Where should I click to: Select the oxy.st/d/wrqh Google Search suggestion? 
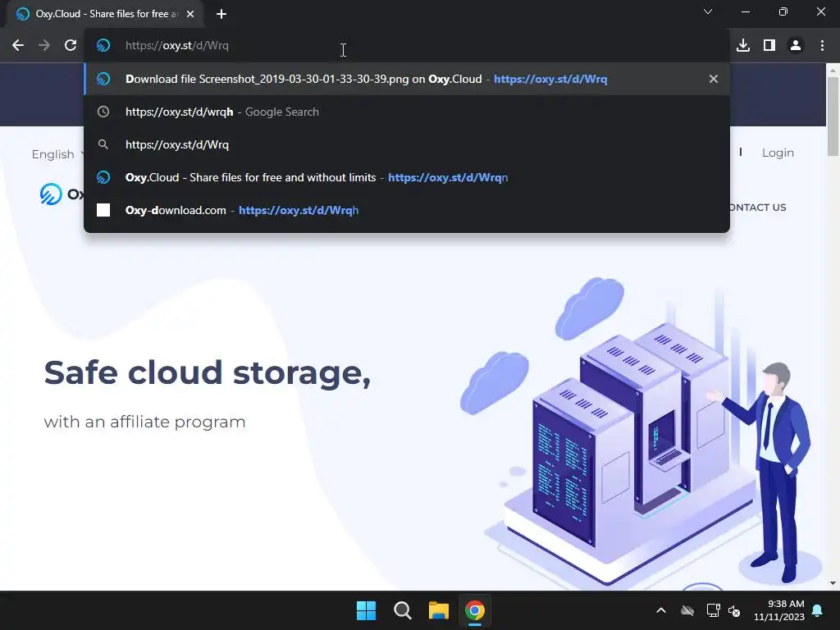pyautogui.click(x=407, y=112)
